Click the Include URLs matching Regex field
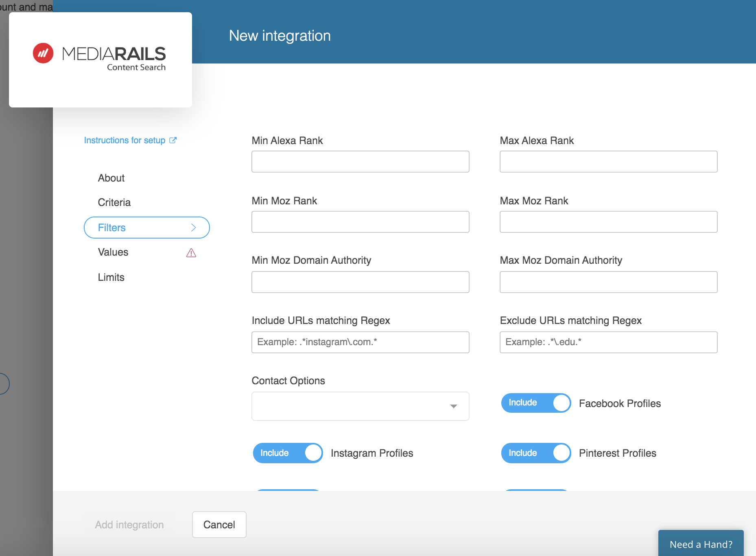 [360, 342]
